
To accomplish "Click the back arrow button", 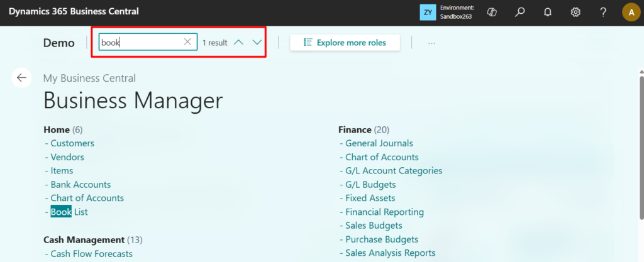I will point(22,78).
